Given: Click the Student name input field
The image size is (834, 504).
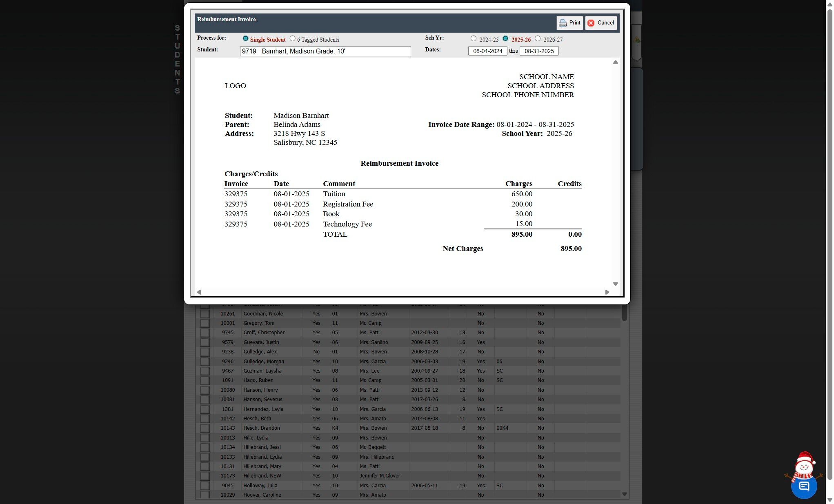Looking at the screenshot, I should coord(325,51).
